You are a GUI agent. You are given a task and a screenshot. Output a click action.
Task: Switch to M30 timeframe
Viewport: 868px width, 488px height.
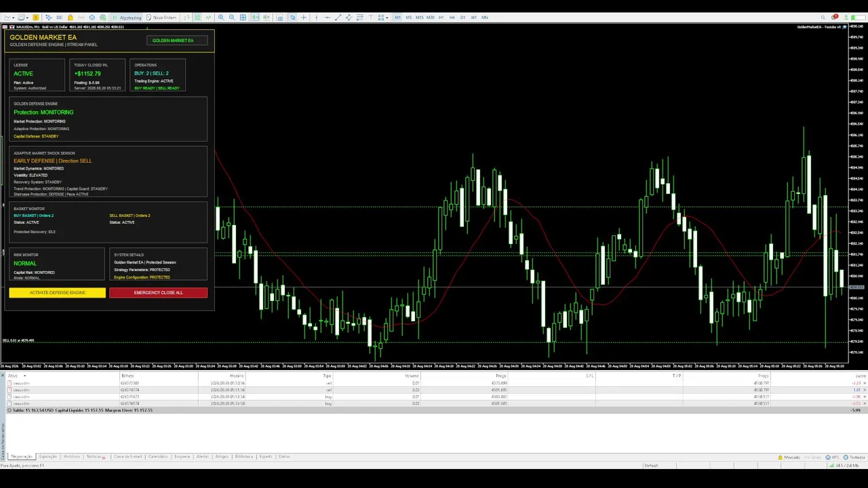(430, 18)
